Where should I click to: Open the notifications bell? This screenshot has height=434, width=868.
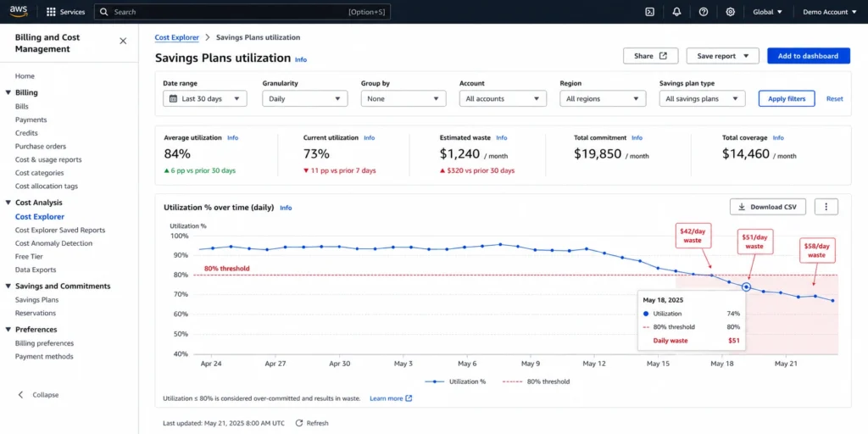tap(676, 12)
